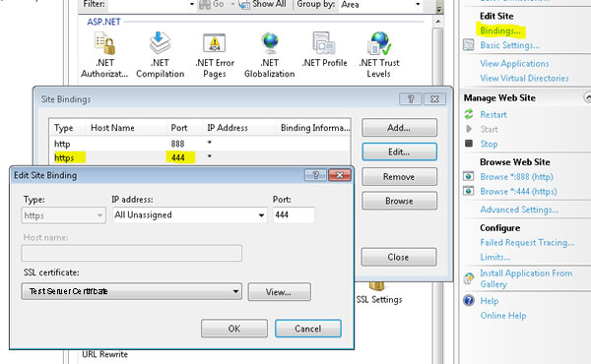This screenshot has height=364, width=591.
Task: Open Failed Request Tracing... link
Action: [x=527, y=242]
